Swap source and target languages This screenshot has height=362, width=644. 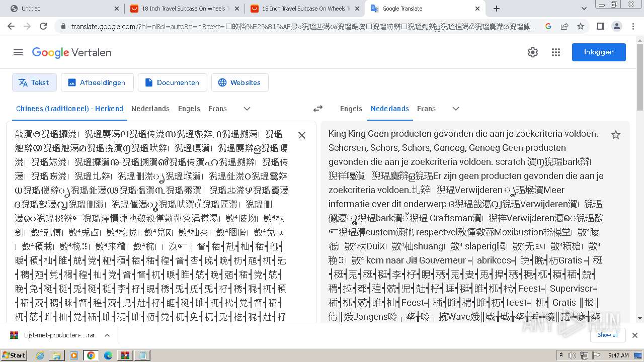coord(318,109)
